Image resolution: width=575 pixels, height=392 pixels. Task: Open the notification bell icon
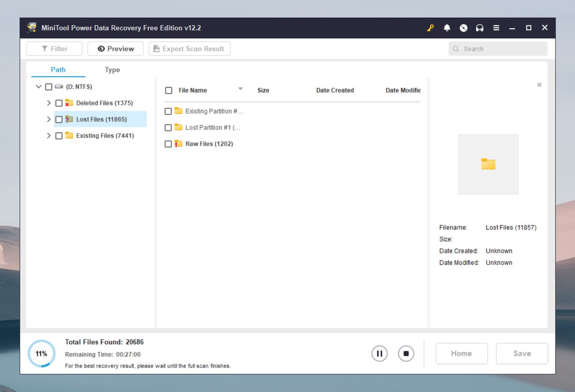[x=447, y=28]
